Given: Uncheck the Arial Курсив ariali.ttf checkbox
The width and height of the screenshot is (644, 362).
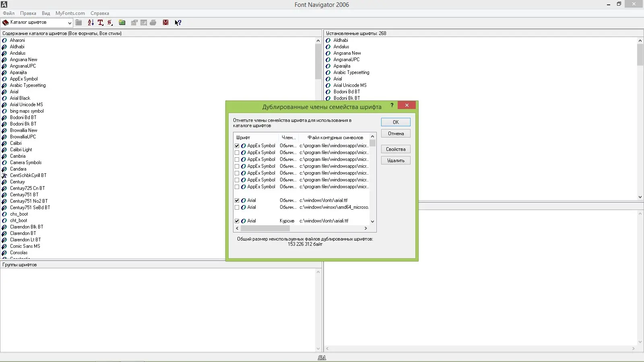Looking at the screenshot, I should coord(237,221).
